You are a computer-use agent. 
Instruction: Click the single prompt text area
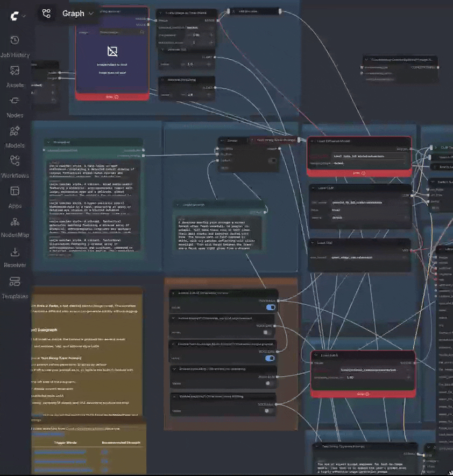[x=218, y=234]
